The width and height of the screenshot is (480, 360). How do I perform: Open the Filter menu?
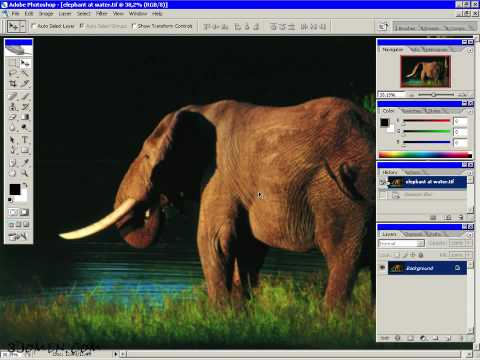(x=102, y=14)
